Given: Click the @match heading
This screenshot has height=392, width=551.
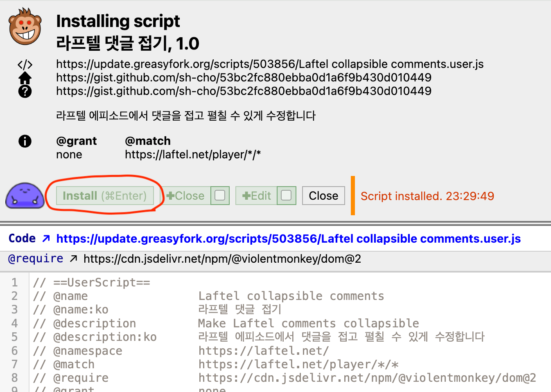Looking at the screenshot, I should click(x=147, y=141).
